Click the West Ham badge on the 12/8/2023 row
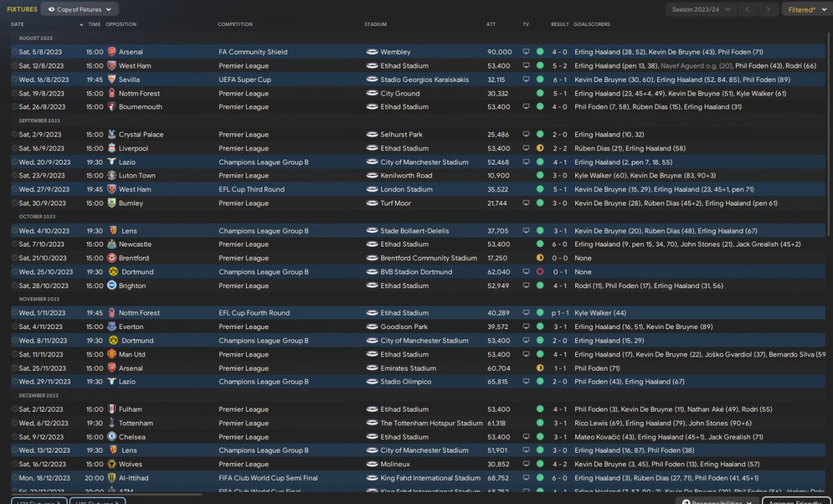833x504 pixels. [x=111, y=66]
